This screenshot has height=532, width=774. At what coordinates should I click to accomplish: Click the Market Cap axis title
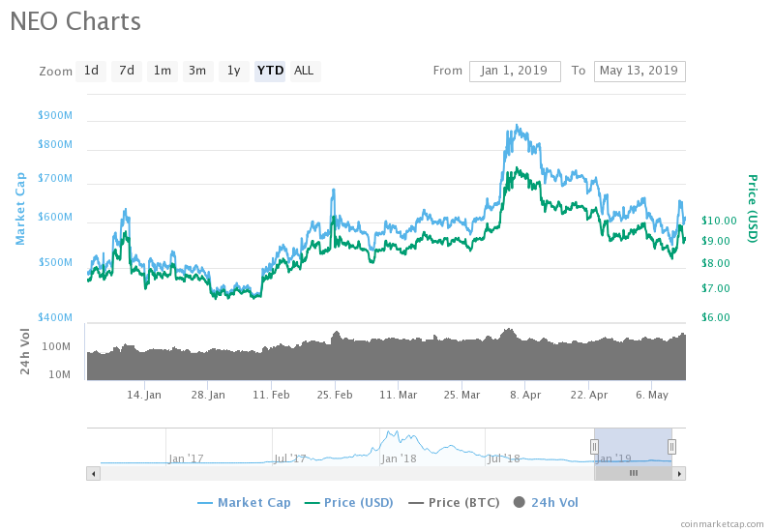tap(20, 209)
